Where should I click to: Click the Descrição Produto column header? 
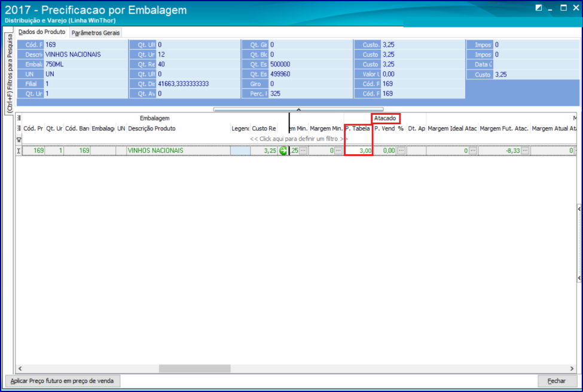coord(178,128)
